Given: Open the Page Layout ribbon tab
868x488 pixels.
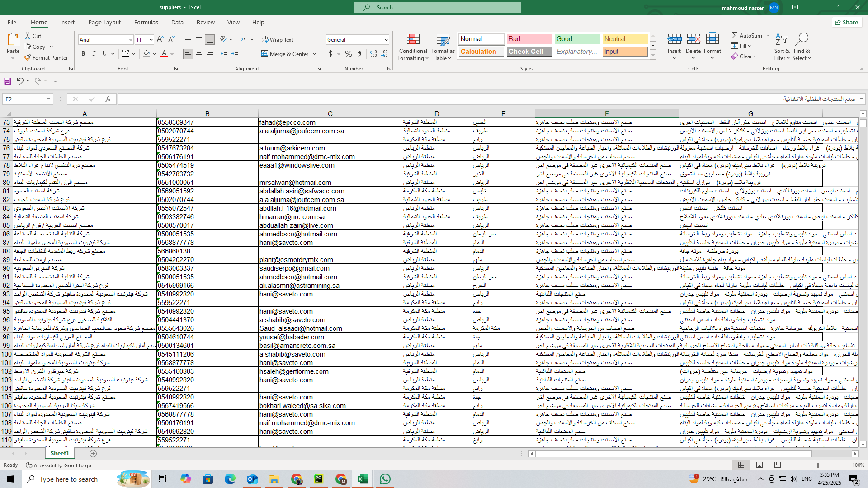Looking at the screenshot, I should click(x=104, y=22).
